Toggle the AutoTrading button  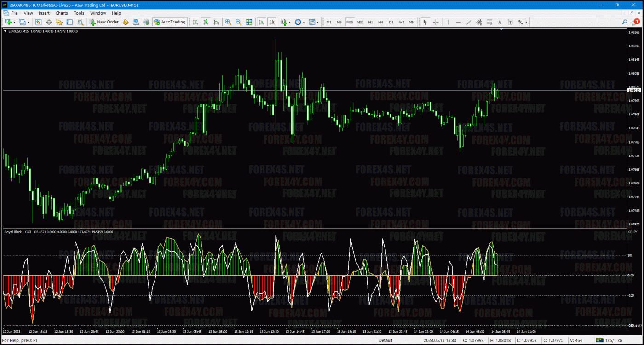[170, 22]
